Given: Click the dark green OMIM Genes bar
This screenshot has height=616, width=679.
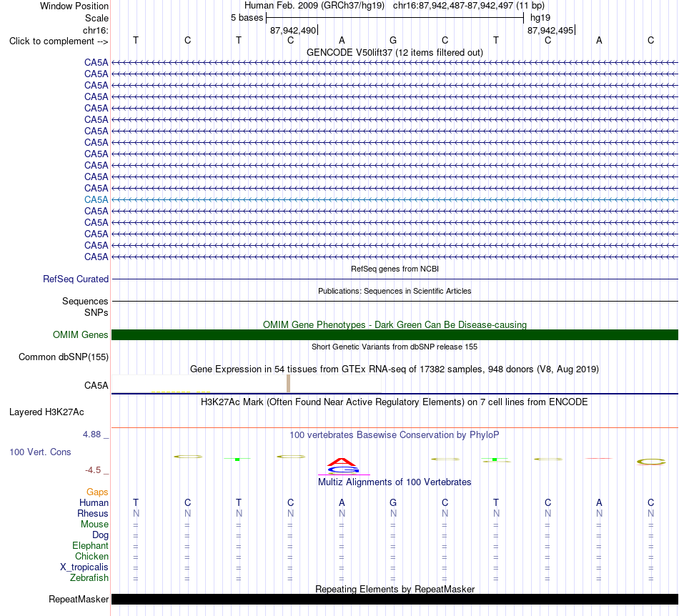Looking at the screenshot, I should click(x=395, y=334).
